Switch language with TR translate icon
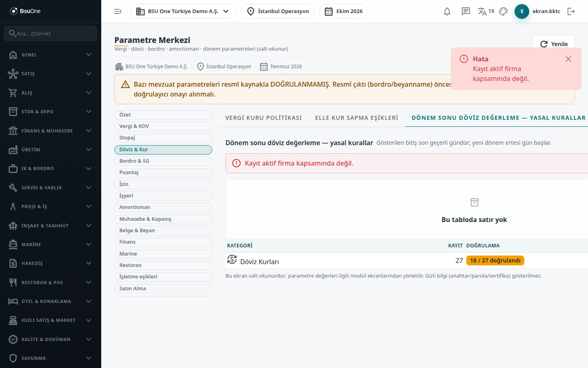Viewport: 588px width, 368px height. click(x=486, y=11)
